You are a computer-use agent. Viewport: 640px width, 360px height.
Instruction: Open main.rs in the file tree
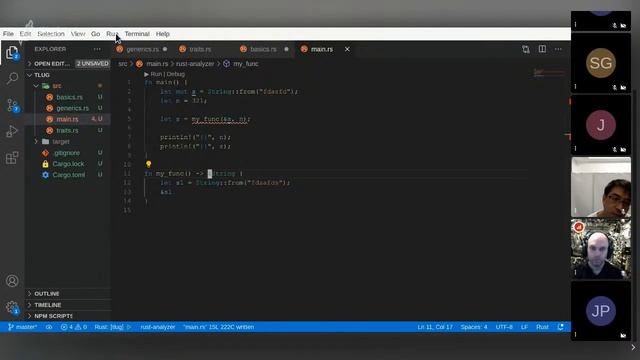[x=68, y=119]
